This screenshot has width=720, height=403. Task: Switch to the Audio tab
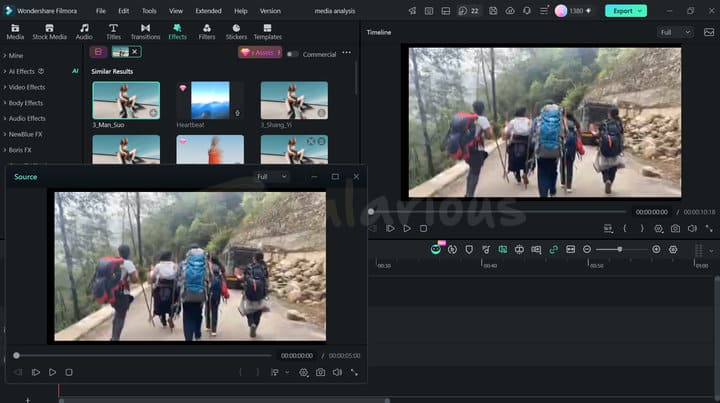[84, 32]
